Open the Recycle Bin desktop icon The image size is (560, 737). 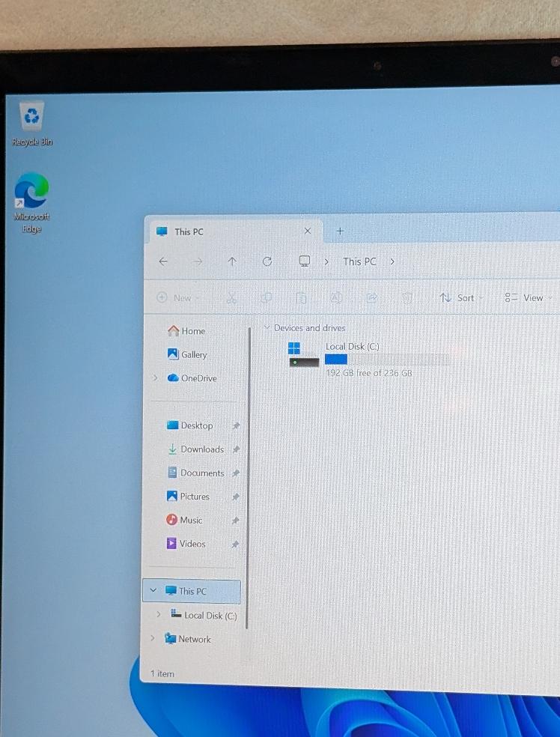[32, 118]
